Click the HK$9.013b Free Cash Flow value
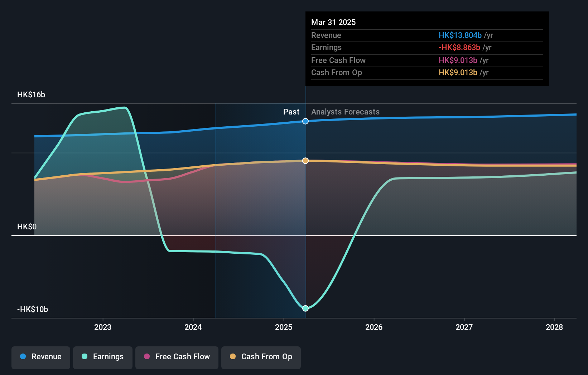 coord(458,60)
